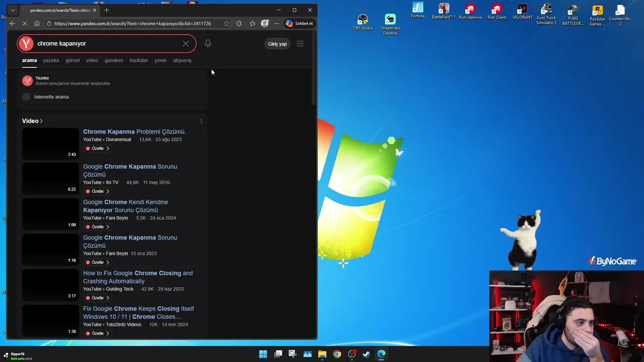Open the browser home page icon
644x362 pixels.
coord(37,23)
